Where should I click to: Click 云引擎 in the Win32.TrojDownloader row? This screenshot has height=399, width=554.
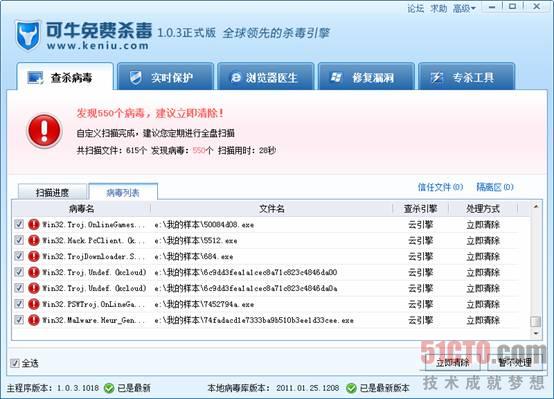(x=420, y=257)
